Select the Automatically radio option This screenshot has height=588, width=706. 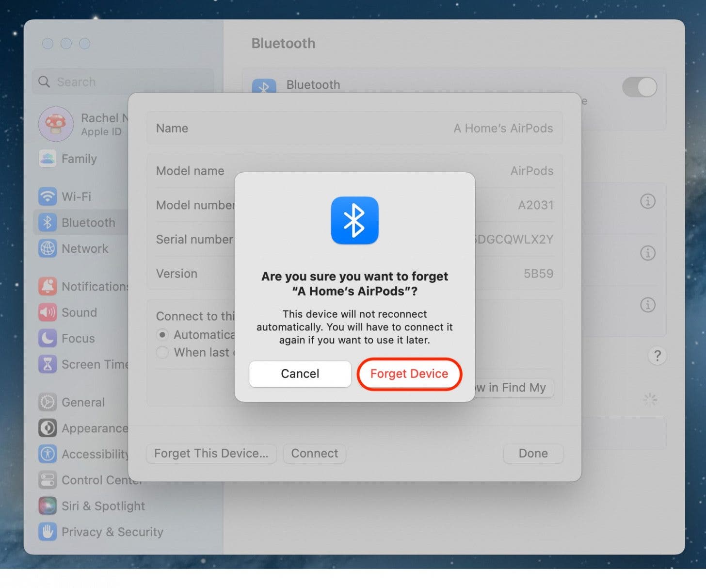[x=162, y=335]
